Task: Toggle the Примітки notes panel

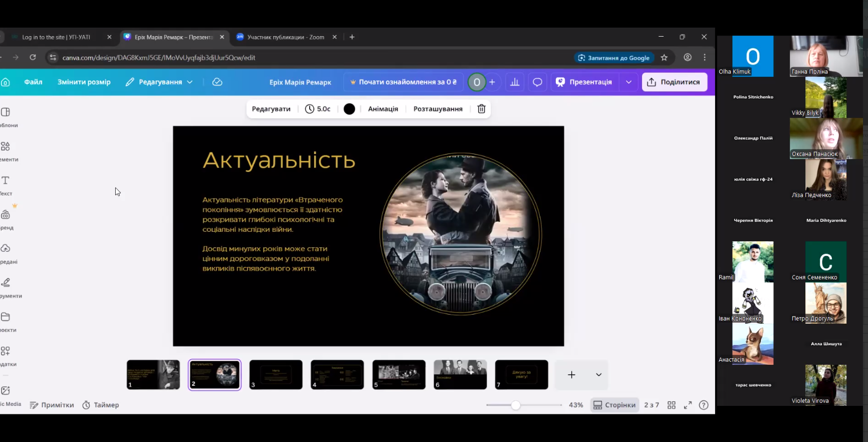Action: (52, 405)
